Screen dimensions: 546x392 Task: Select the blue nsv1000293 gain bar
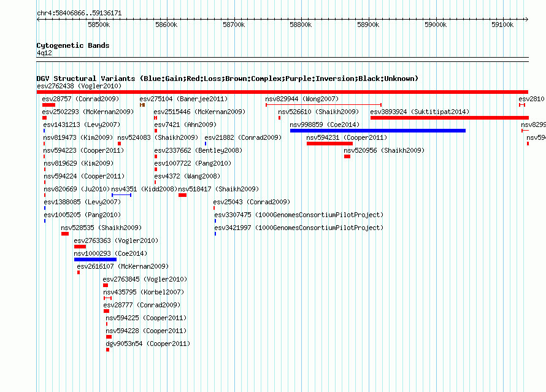[x=96, y=259]
